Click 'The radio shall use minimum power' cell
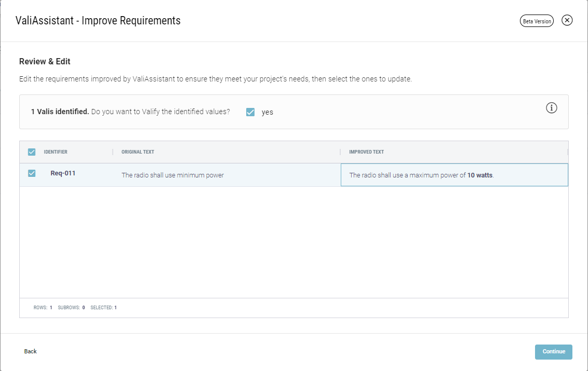Viewport: 588px width, 371px height. 227,175
